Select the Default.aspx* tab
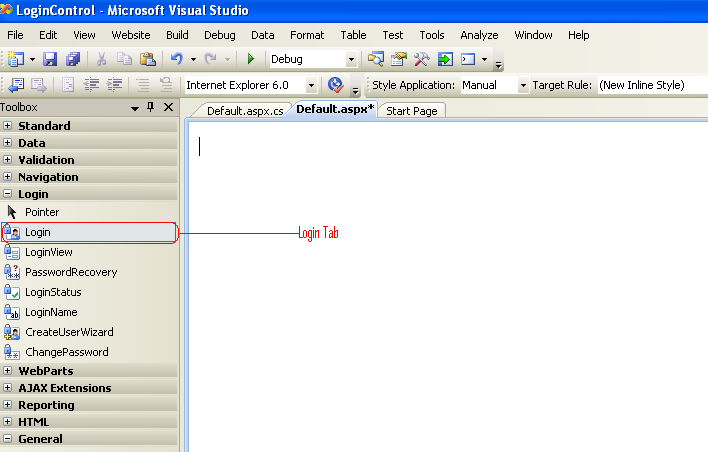This screenshot has width=708, height=452. tap(335, 109)
